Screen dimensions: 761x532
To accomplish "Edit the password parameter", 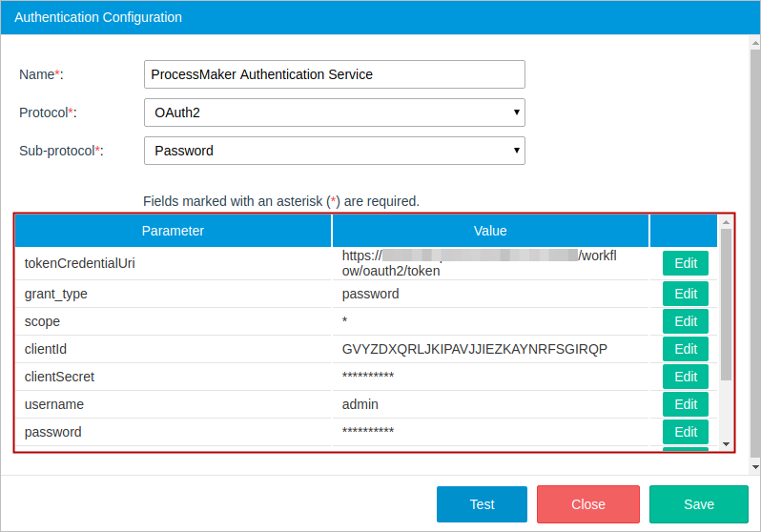I will pos(686,432).
